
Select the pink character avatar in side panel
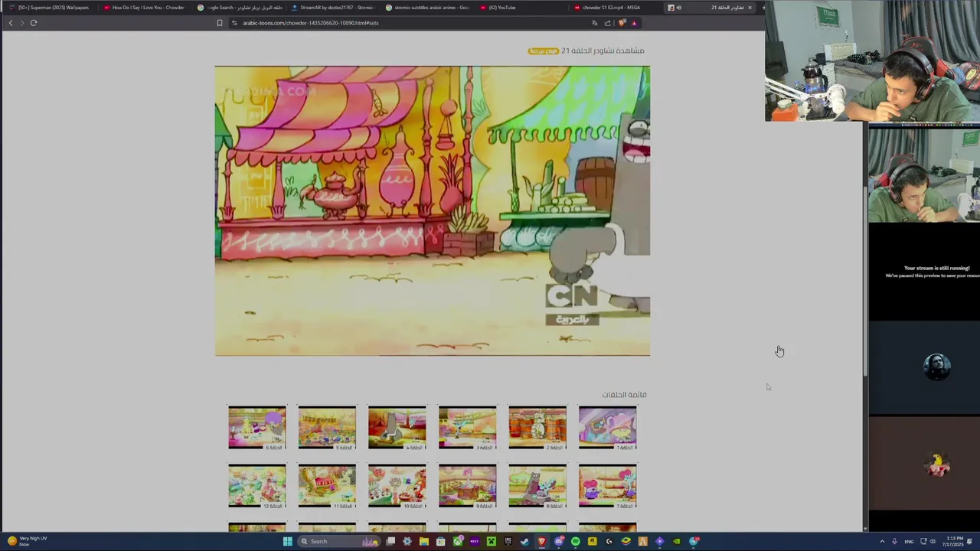click(x=937, y=464)
